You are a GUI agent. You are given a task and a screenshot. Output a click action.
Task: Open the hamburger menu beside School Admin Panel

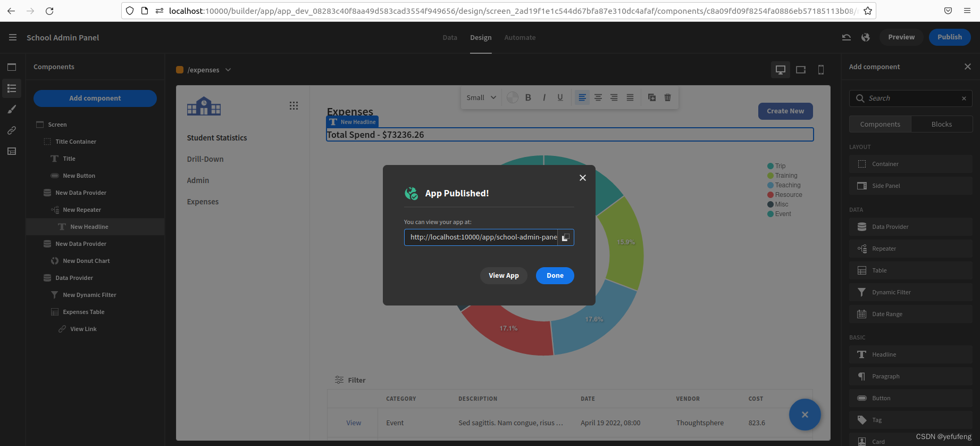tap(13, 37)
